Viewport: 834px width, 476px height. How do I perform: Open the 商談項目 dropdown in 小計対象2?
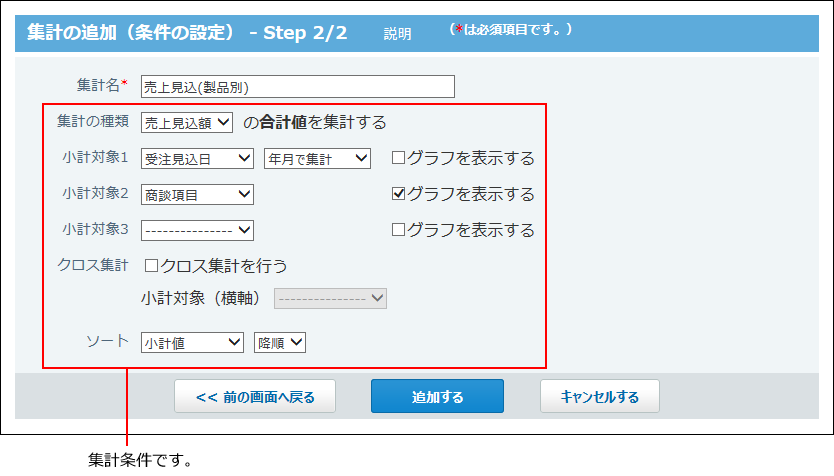tap(197, 195)
